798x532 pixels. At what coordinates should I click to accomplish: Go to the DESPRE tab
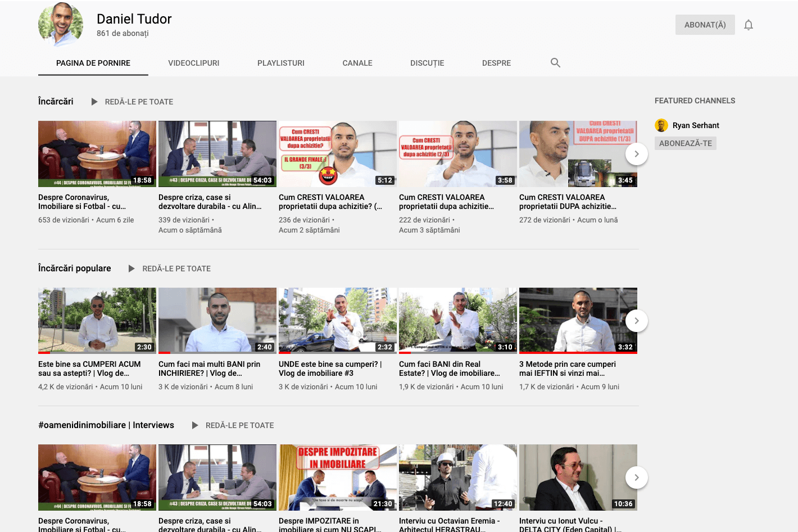[496, 63]
